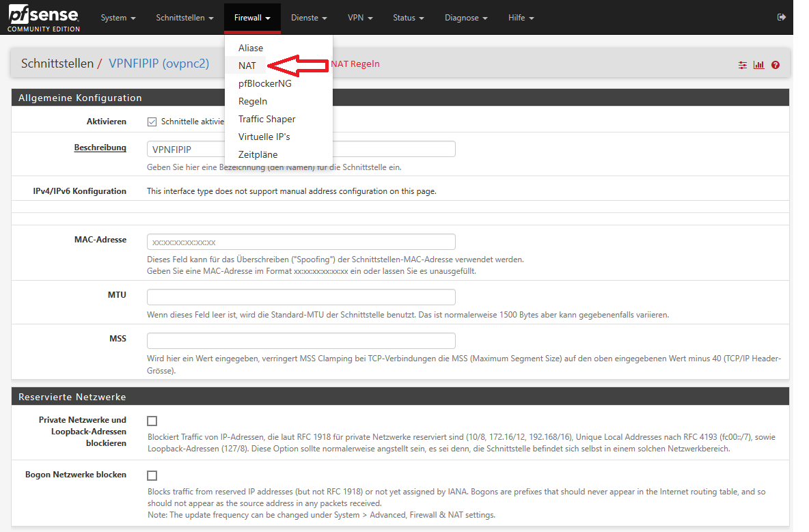
Task: Enable blocking of private networks checkbox
Action: click(152, 421)
